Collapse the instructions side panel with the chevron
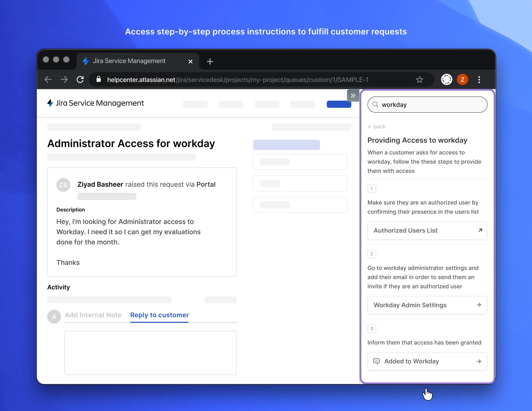532x411 pixels. [353, 95]
